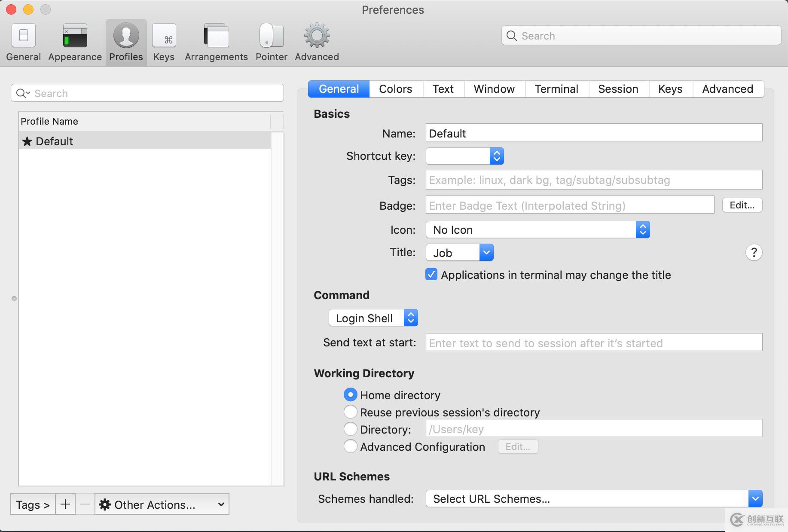
Task: Select the Pointer preferences icon
Action: point(271,41)
